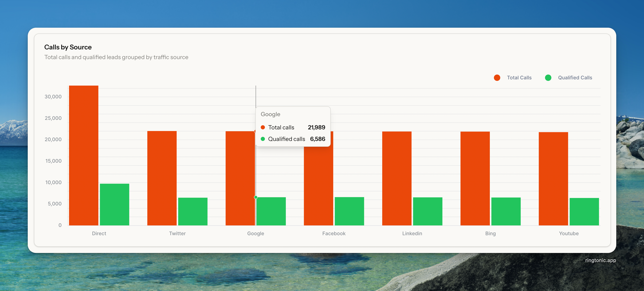The width and height of the screenshot is (644, 291).
Task: Click the Direct qualified calls green bar
Action: point(114,204)
